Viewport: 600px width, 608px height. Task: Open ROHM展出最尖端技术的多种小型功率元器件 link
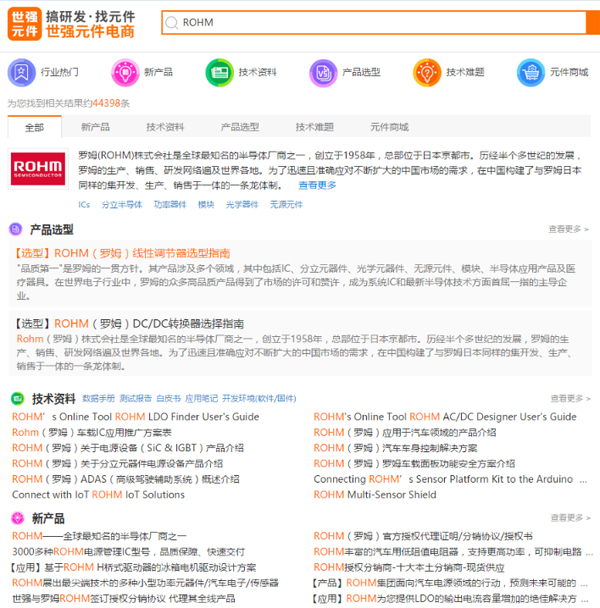(x=145, y=583)
